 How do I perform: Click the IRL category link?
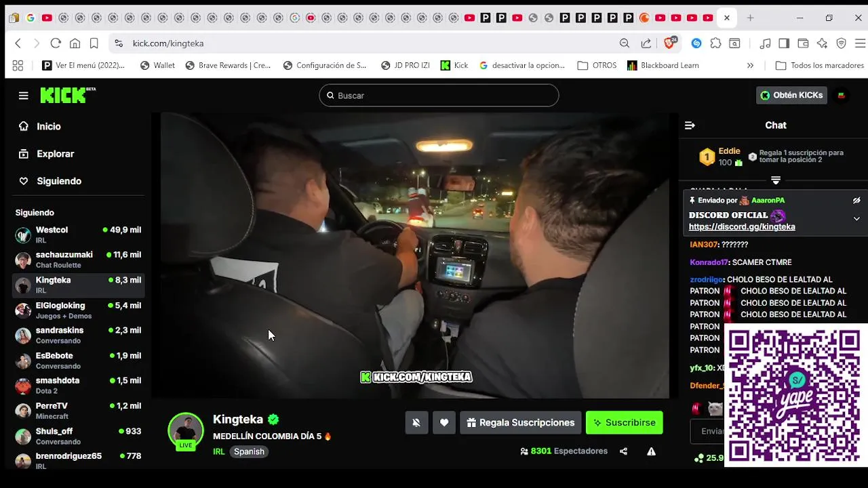point(219,451)
